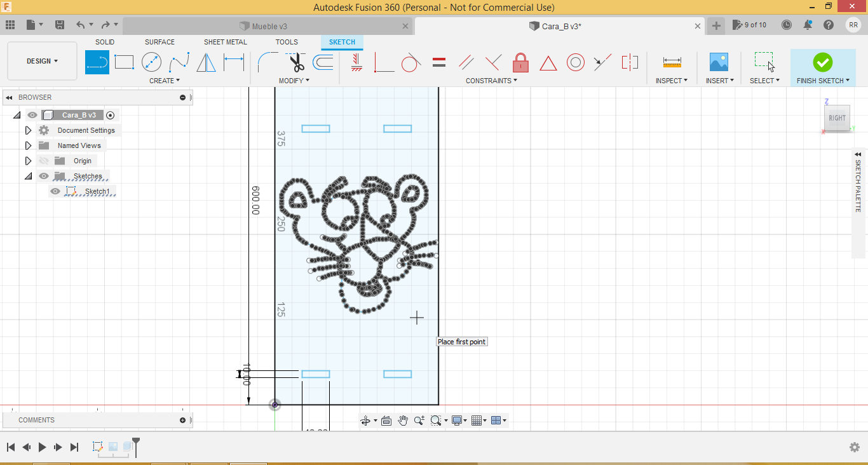Switch to the Mueble v3 document tab
This screenshot has height=465, width=868.
coord(269,26)
